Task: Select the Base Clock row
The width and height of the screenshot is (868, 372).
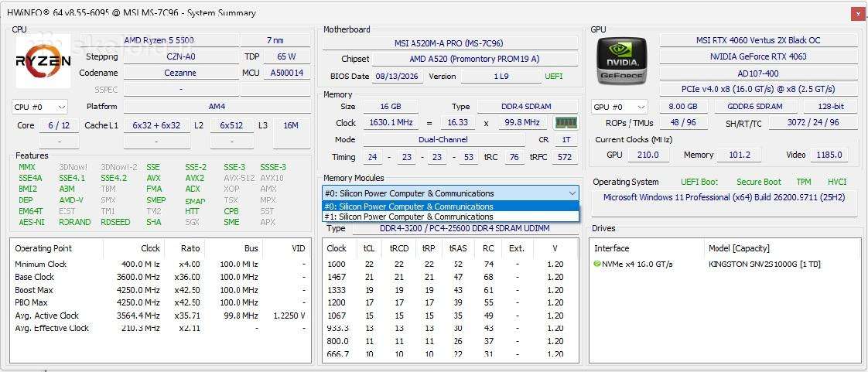Action: coord(161,277)
